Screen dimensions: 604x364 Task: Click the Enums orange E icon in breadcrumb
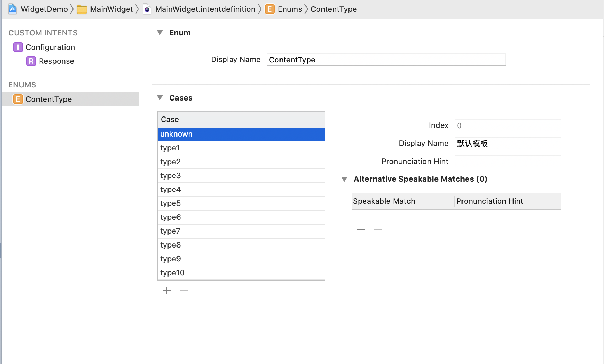click(270, 9)
